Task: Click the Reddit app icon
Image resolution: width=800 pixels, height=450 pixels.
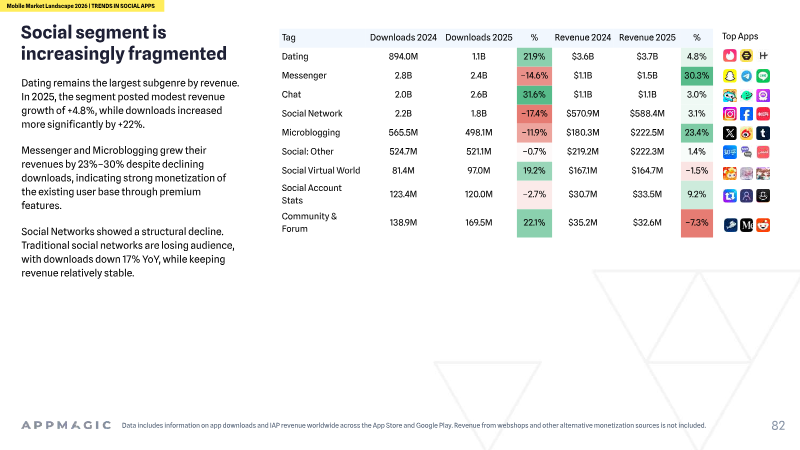Action: pos(763,225)
